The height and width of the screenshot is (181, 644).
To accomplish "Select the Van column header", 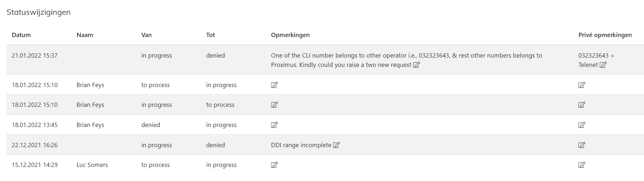I will [146, 35].
